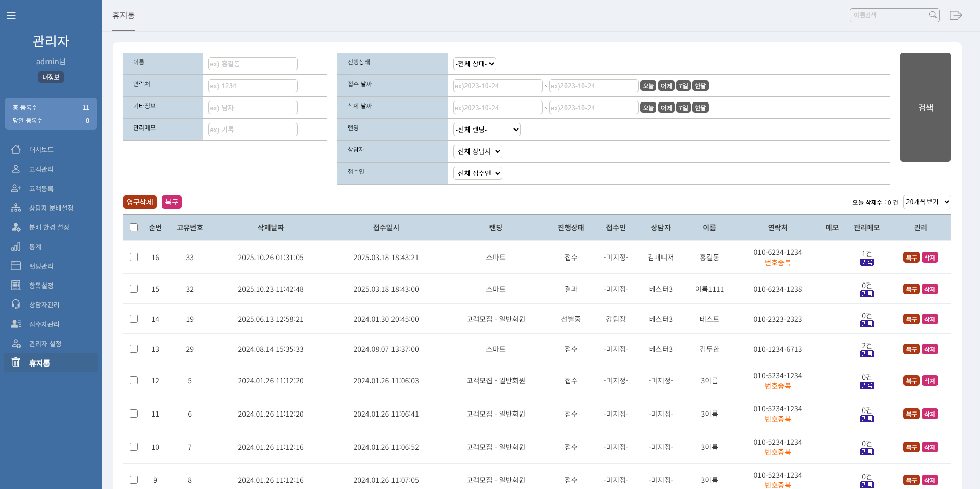Expand the 전체 랜딩 dropdown
The width and height of the screenshot is (980, 489).
coord(486,130)
